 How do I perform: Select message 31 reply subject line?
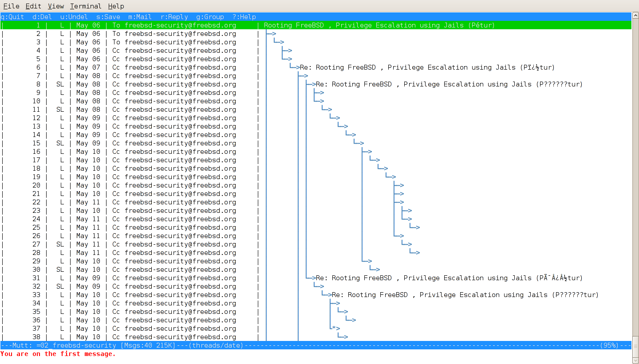(x=449, y=278)
